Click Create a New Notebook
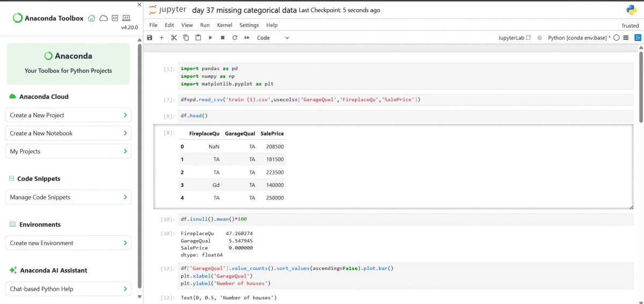This screenshot has height=304, width=644. coord(68,134)
